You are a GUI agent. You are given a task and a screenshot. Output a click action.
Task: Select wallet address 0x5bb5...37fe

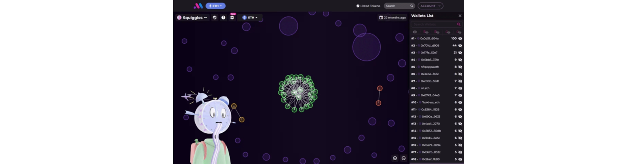[430, 60]
